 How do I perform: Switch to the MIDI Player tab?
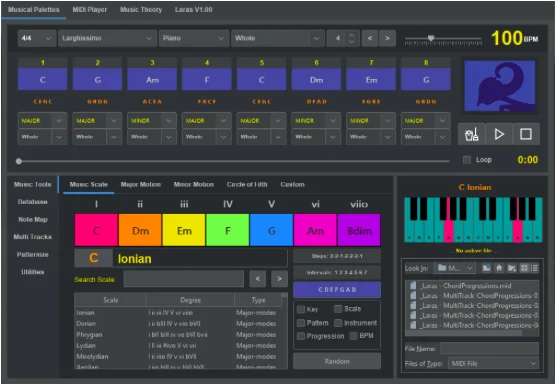(x=90, y=10)
